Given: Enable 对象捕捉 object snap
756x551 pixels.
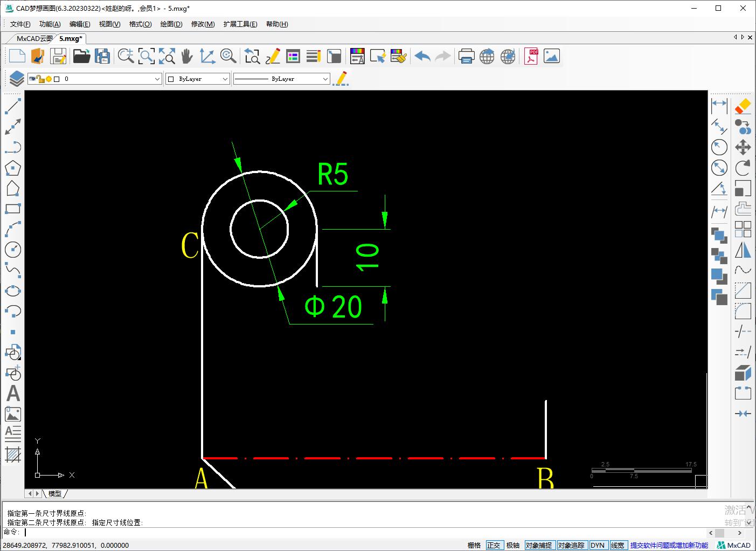Looking at the screenshot, I should [x=539, y=545].
